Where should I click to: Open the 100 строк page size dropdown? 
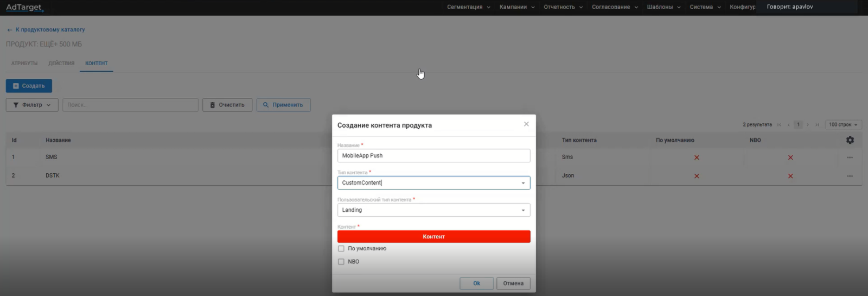[843, 125]
